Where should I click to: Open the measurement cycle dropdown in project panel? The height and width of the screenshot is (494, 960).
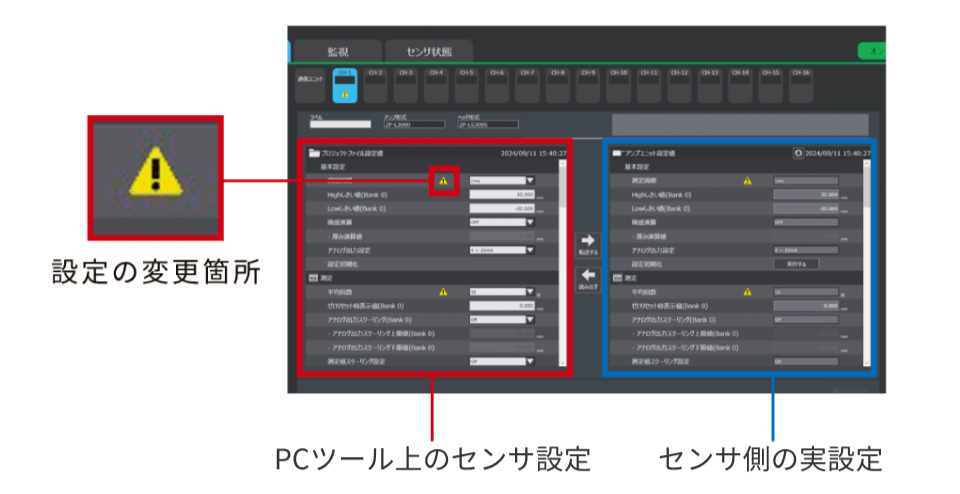pos(501,181)
